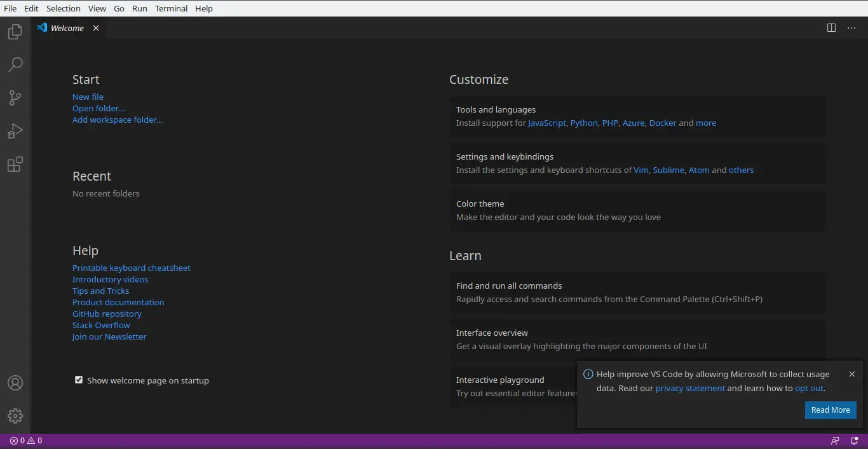Open the Search view icon

15,64
